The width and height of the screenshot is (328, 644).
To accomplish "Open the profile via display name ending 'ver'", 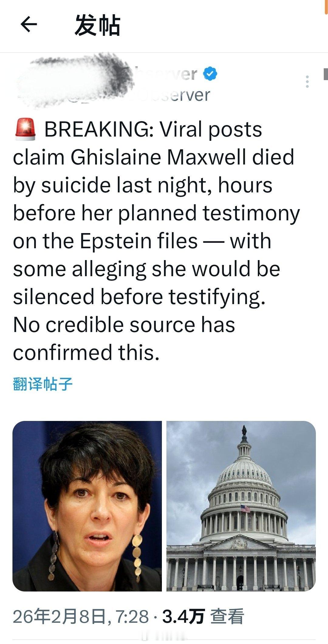I will (x=182, y=74).
